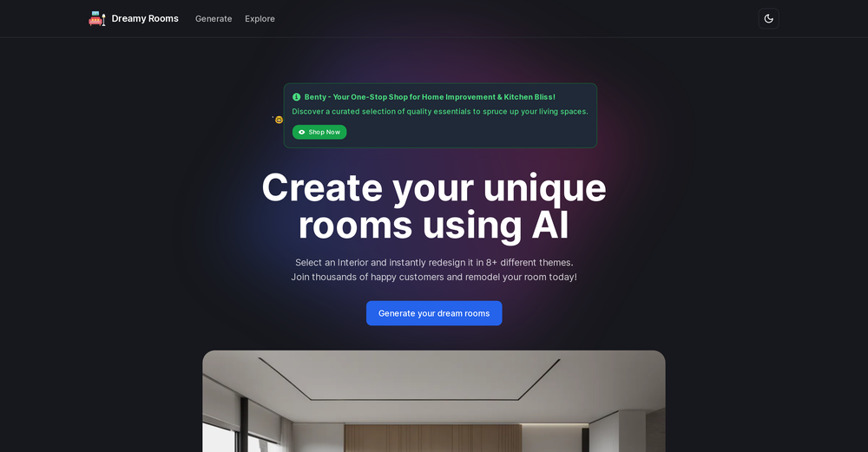The height and width of the screenshot is (452, 868).
Task: Click the recessed ceiling outline in room image
Action: [x=409, y=379]
